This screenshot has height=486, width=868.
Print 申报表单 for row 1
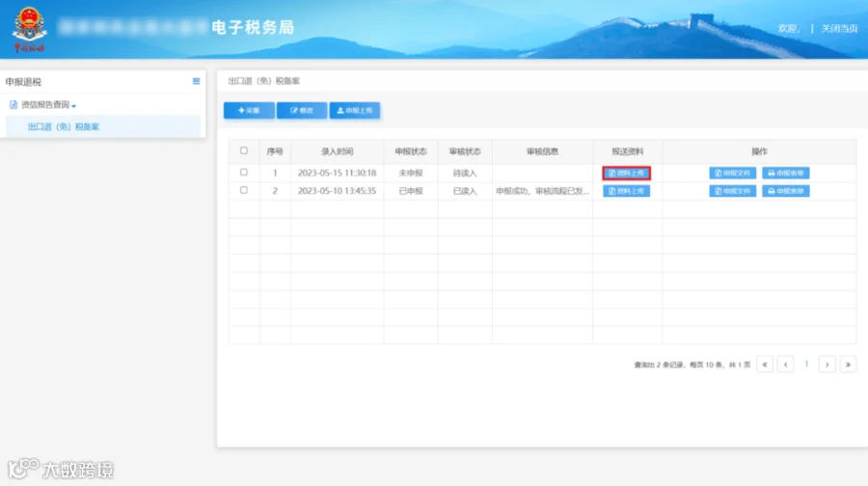(785, 173)
